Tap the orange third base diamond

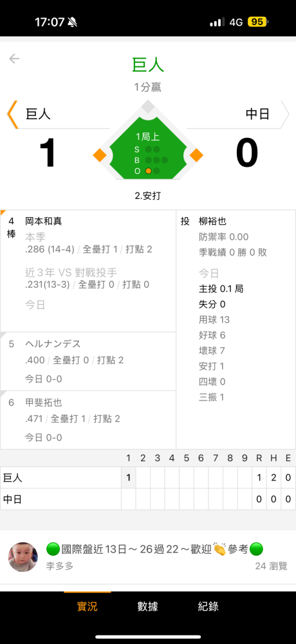coord(100,156)
